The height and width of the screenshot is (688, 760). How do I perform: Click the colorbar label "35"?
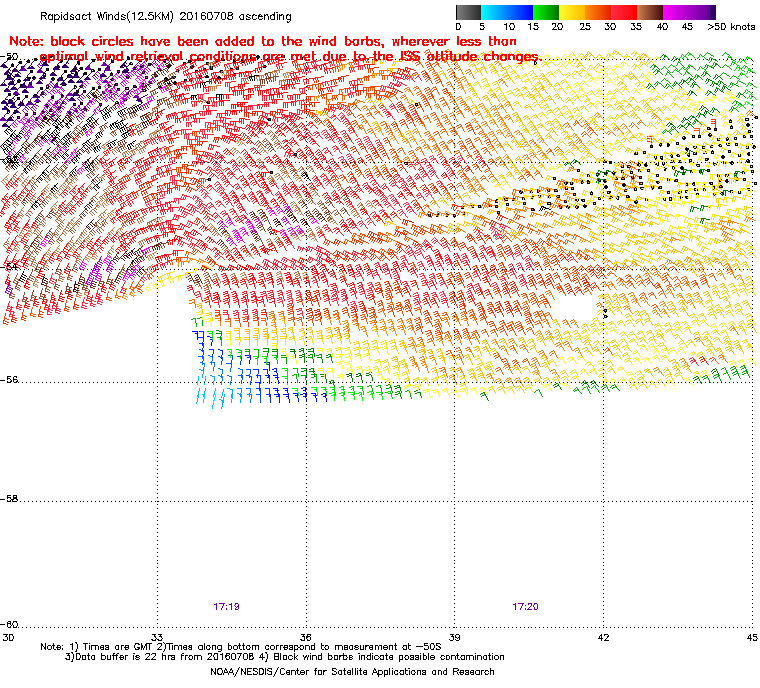(x=636, y=27)
